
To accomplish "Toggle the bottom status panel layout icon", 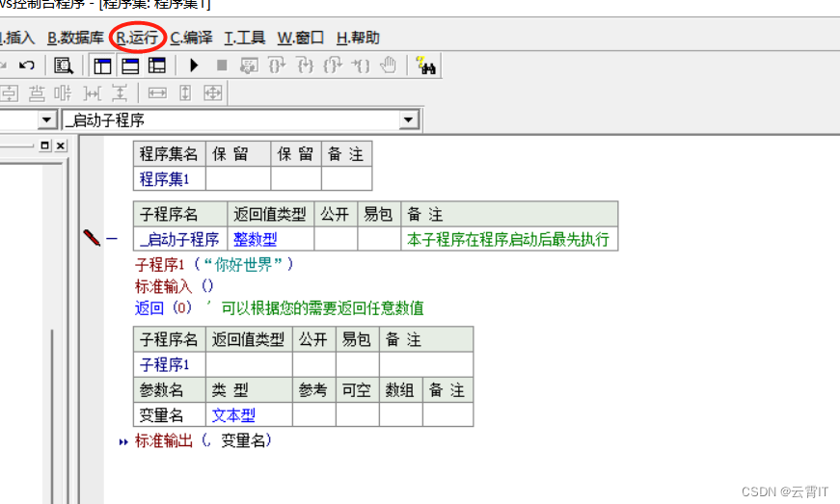I will coord(130,66).
